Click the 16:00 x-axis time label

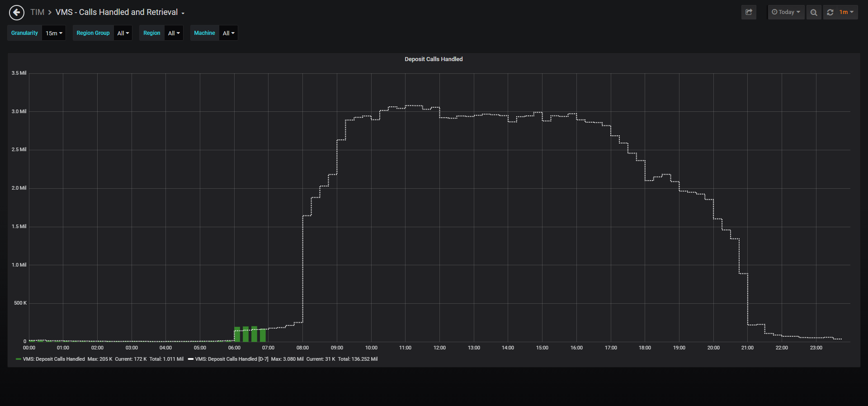tap(576, 348)
